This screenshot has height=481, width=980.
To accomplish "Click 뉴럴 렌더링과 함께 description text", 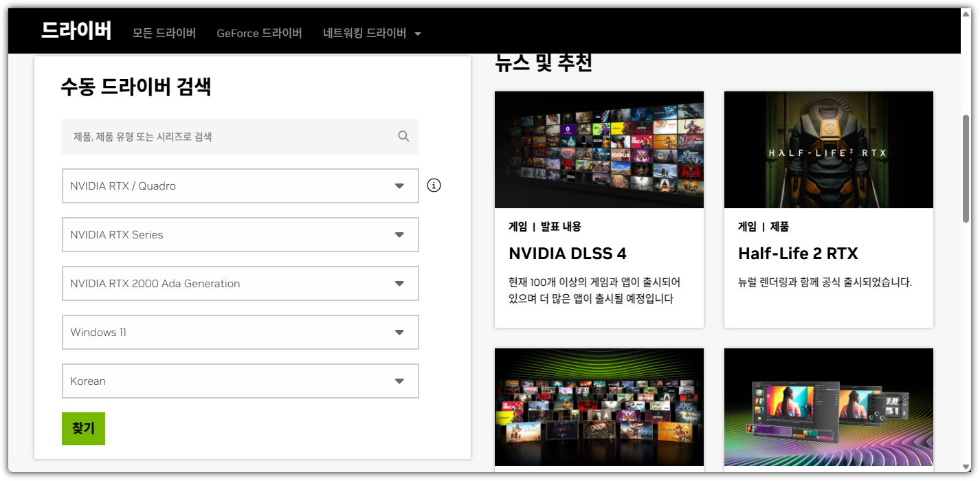I will [825, 282].
